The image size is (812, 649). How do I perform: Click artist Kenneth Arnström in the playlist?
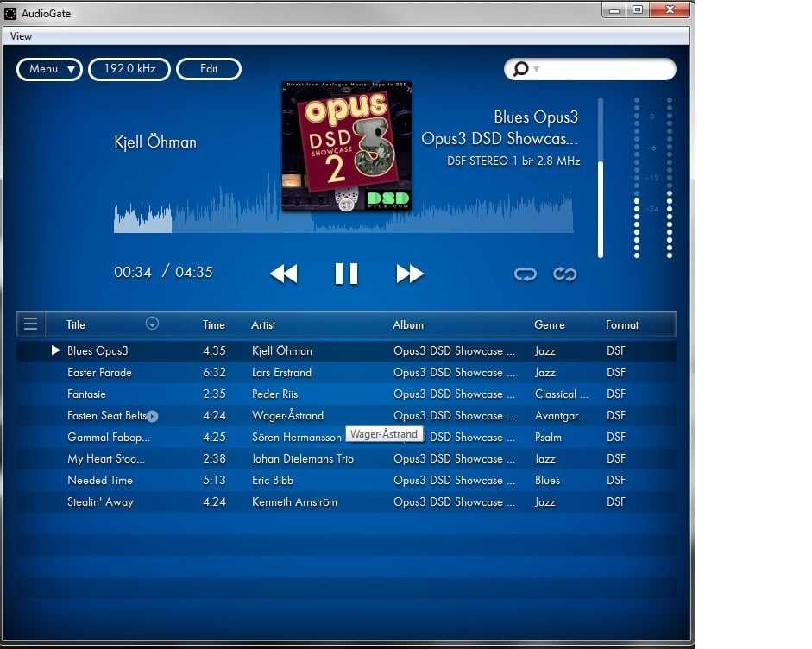pos(294,502)
